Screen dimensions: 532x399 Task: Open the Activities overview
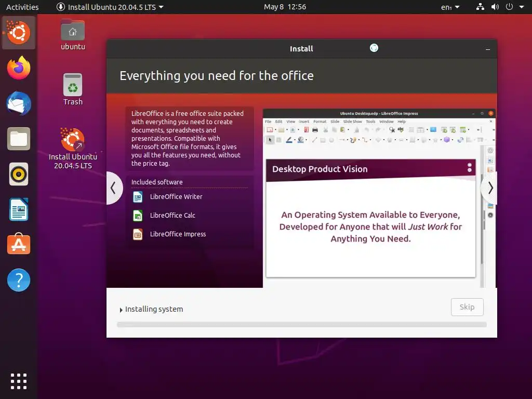pos(22,7)
